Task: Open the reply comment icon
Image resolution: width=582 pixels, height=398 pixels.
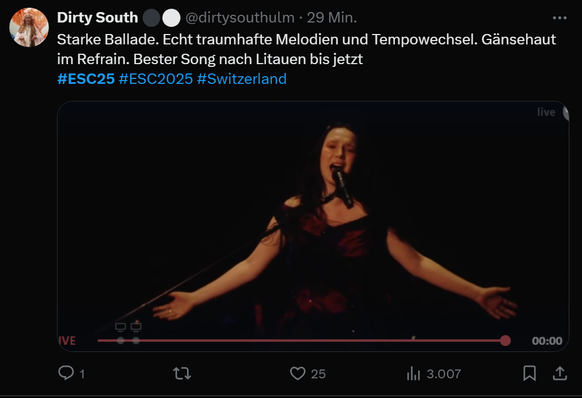Action: click(66, 373)
